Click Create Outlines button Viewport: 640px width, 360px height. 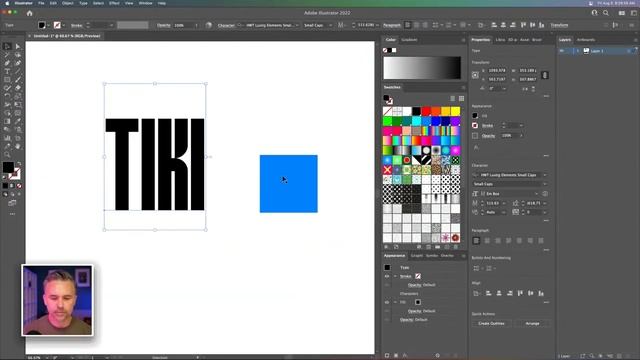point(491,324)
